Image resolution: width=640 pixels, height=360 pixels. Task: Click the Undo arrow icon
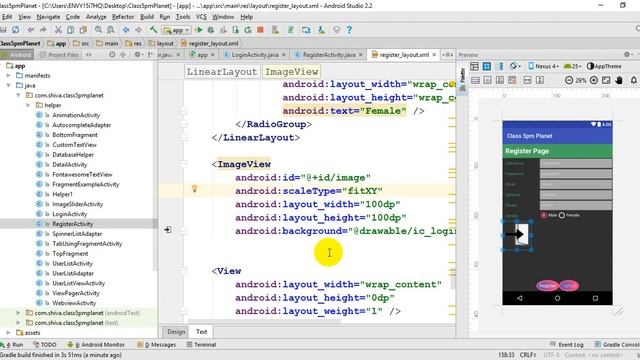click(31, 30)
